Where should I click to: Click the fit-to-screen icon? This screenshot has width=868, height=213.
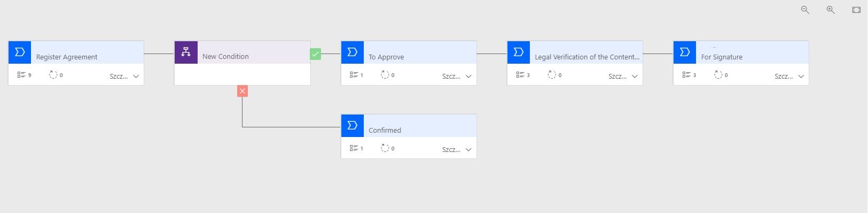(x=856, y=10)
